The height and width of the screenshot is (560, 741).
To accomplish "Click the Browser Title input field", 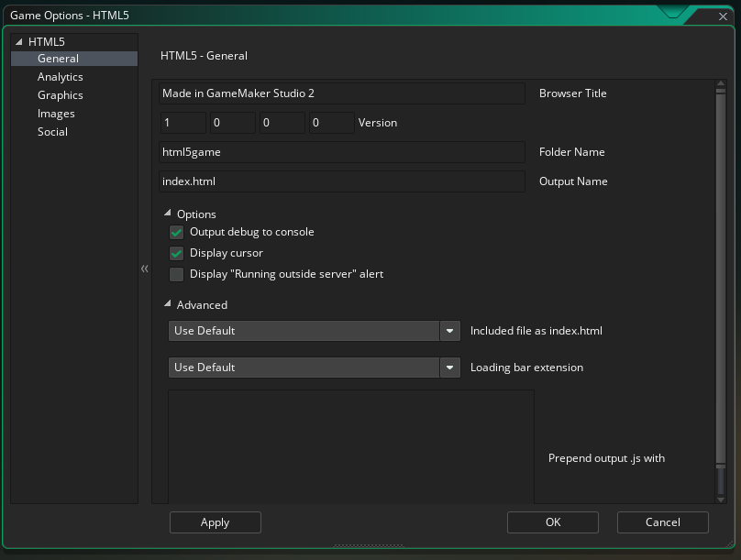I will coord(342,93).
